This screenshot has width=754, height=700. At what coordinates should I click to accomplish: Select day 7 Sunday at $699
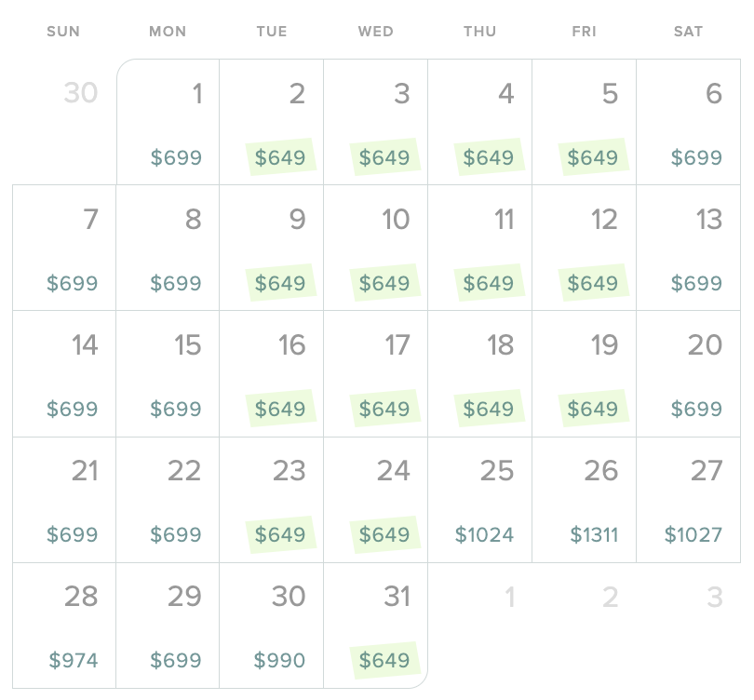pyautogui.click(x=64, y=249)
